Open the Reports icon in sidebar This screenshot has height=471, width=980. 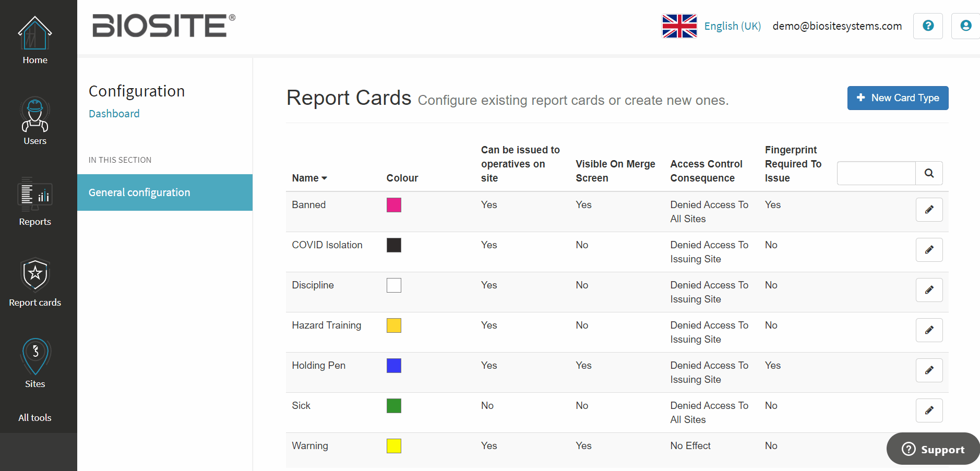(x=35, y=195)
